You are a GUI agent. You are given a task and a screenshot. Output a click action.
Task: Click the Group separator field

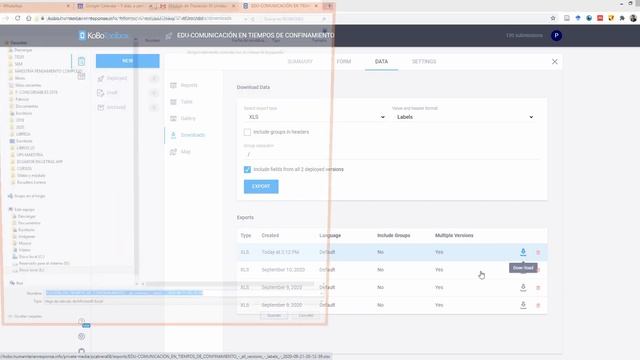392,154
